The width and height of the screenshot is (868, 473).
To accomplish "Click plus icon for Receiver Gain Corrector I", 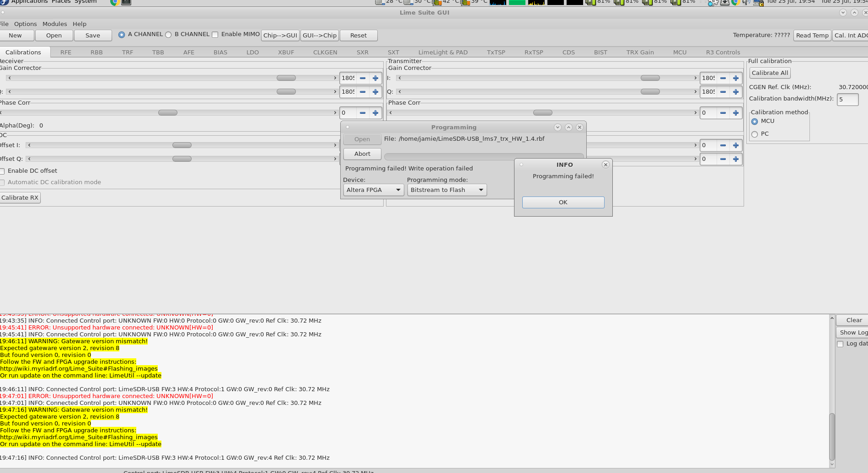I will pos(375,78).
